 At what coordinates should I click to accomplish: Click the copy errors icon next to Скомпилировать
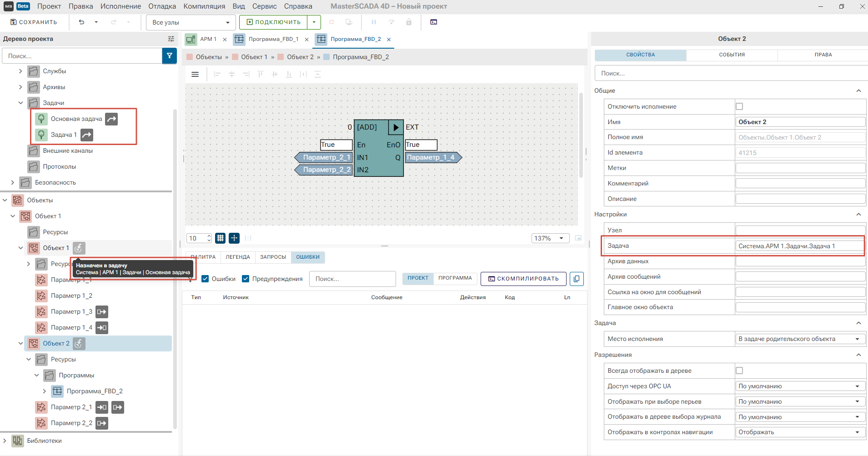click(577, 279)
